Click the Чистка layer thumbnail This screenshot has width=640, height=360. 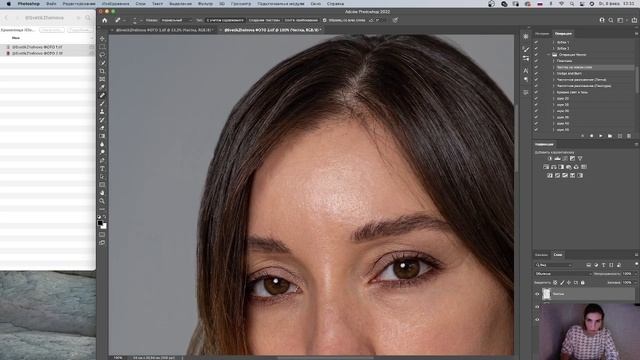(546, 294)
